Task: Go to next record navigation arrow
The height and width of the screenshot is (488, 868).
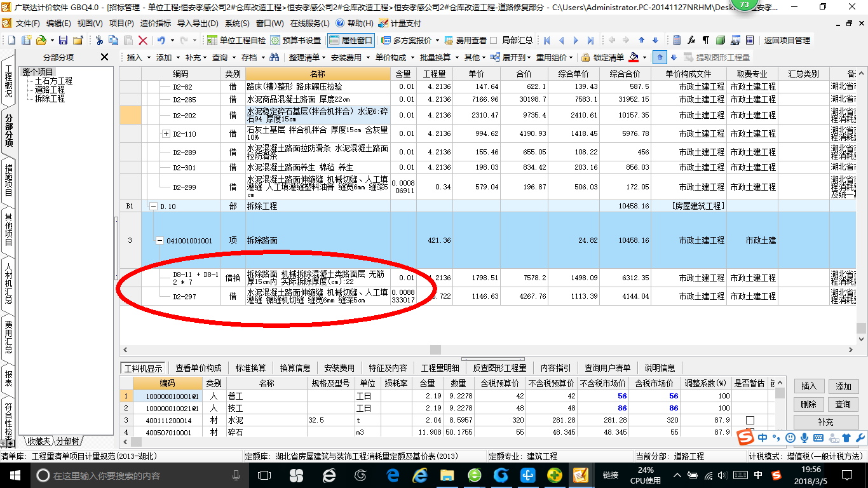Action: click(x=576, y=40)
